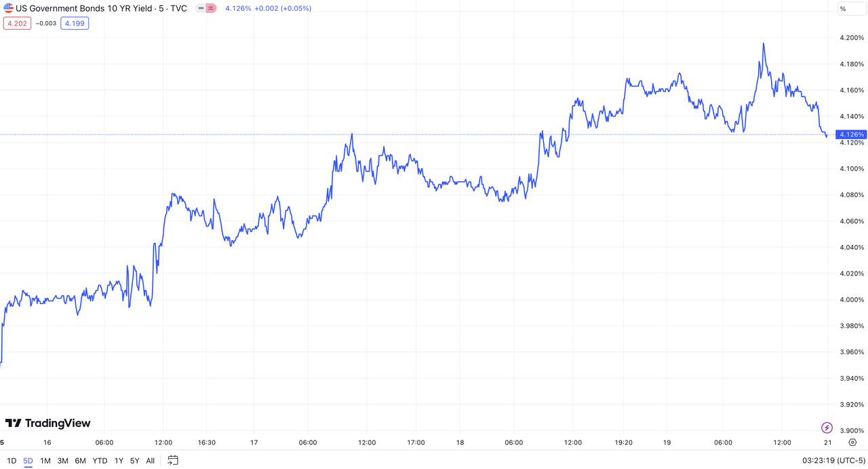868x469 pixels.
Task: Click the gray dash status indicator
Action: click(201, 9)
